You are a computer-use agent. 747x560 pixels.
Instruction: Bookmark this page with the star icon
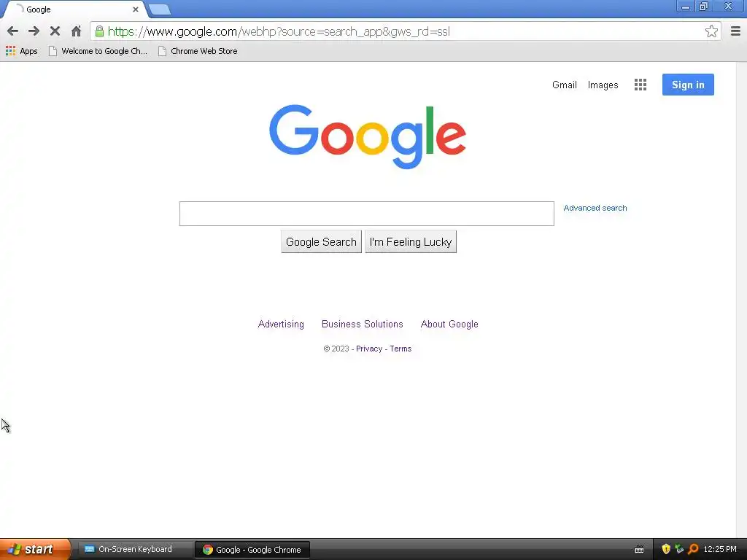[x=711, y=31]
